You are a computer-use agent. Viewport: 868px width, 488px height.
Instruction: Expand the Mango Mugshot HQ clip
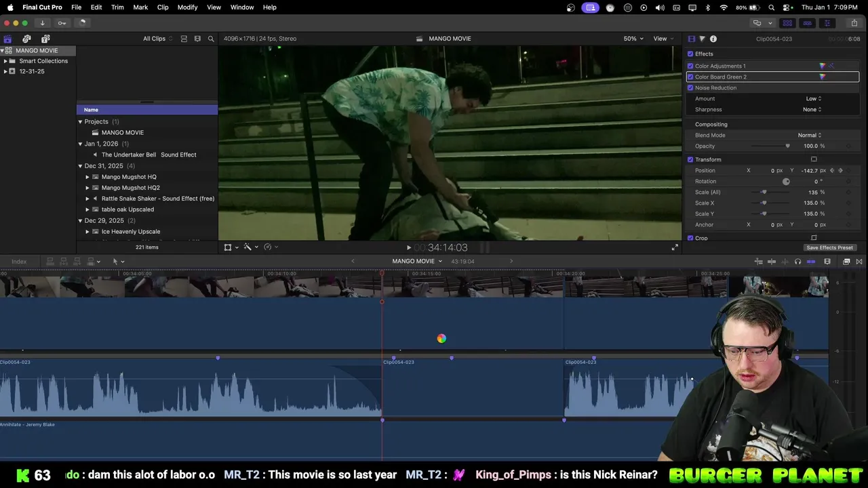87,177
